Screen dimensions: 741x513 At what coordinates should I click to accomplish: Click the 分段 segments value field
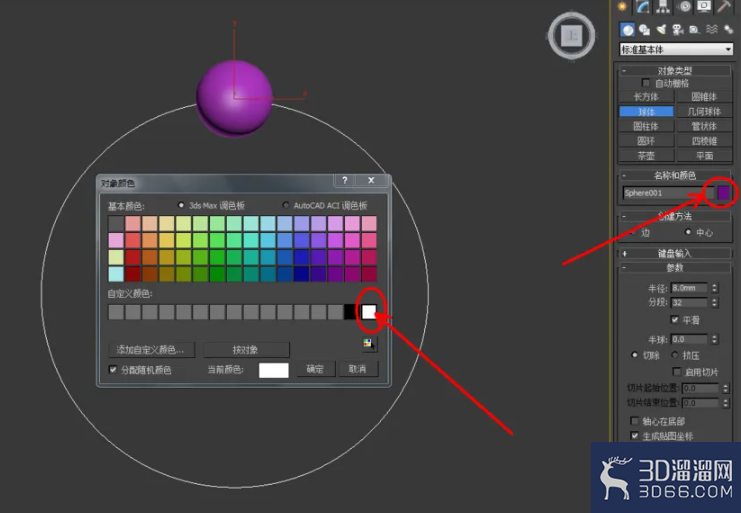point(689,302)
